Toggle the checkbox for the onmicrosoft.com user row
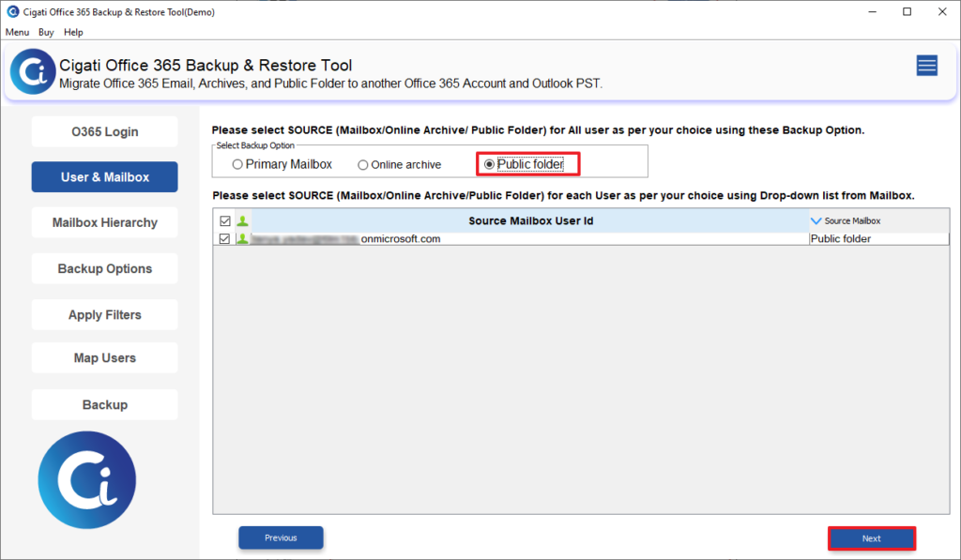The width and height of the screenshot is (961, 560). (x=225, y=239)
